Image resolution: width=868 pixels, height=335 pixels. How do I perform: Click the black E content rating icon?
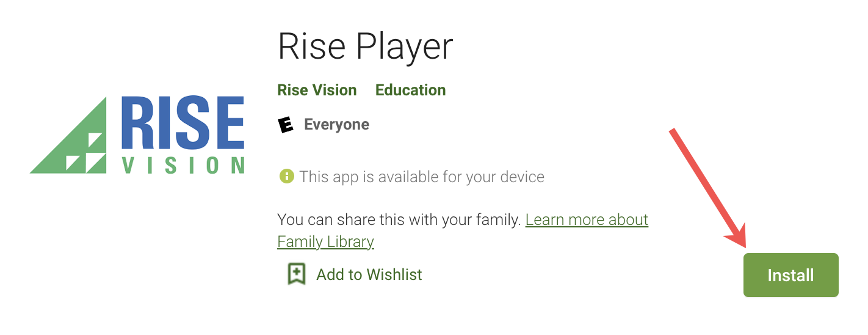click(x=286, y=125)
